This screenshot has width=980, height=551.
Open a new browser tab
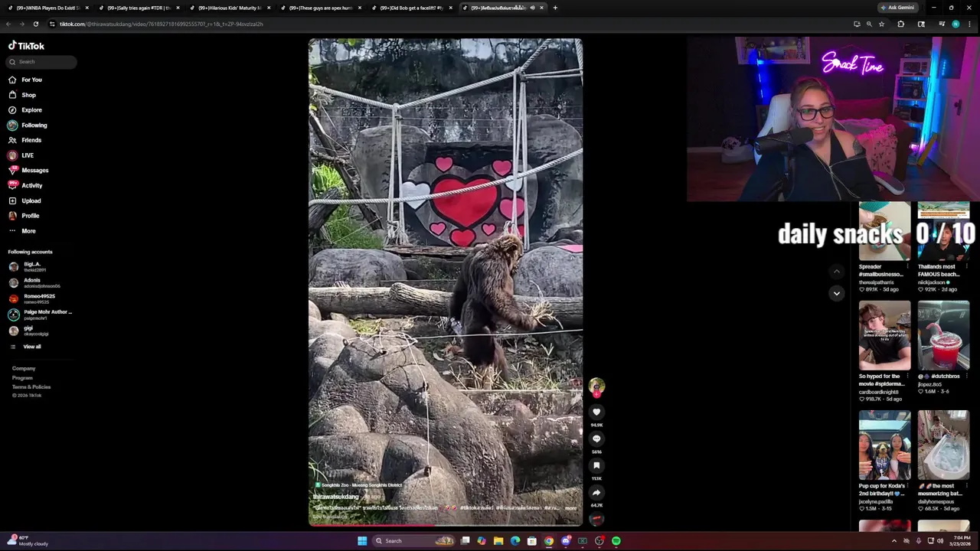555,8
